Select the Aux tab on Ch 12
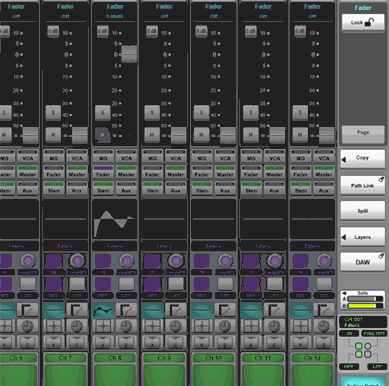The width and height of the screenshot is (389, 386). [x=324, y=188]
